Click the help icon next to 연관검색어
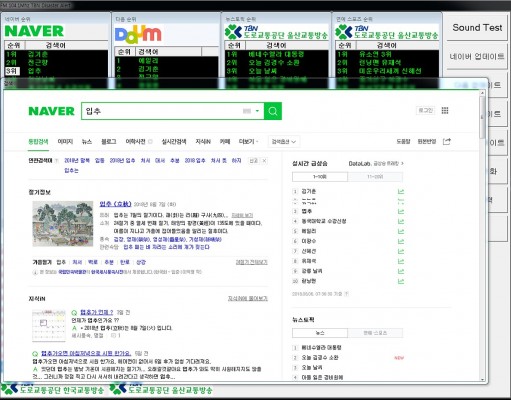The image size is (511, 400). (56, 161)
